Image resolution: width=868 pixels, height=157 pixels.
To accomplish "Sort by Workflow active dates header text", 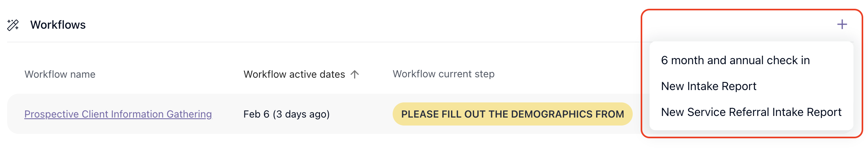I will tap(294, 74).
